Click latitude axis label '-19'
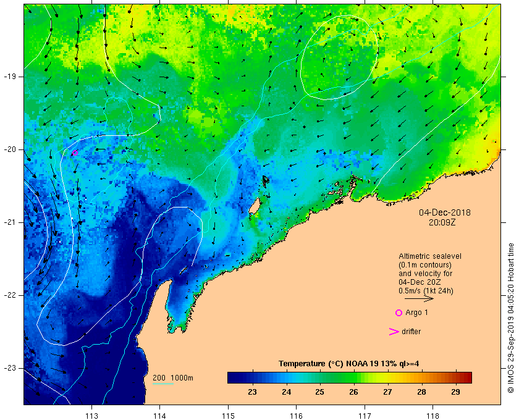The width and height of the screenshot is (519, 420). click(10, 77)
